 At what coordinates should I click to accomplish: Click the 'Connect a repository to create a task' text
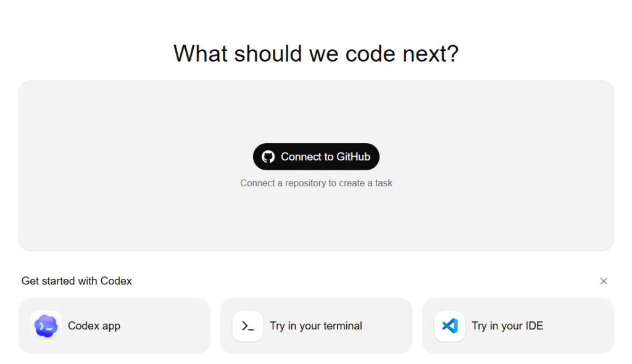point(316,183)
